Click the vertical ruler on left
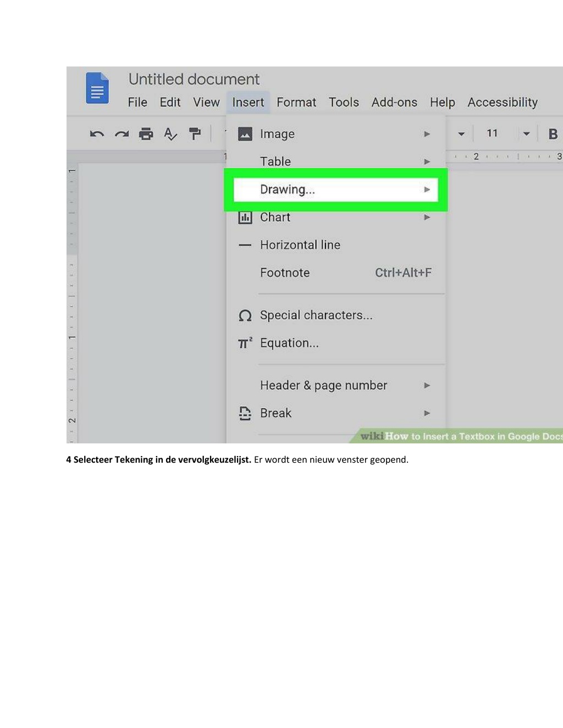This screenshot has width=563, height=728. (72, 302)
